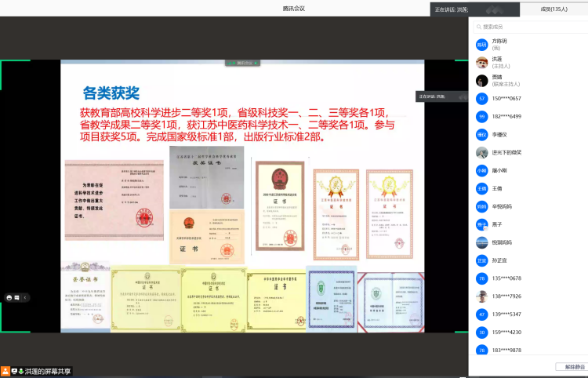Click 辛悦妈妈's blue avatar
The height and width of the screenshot is (378, 588).
click(x=482, y=206)
